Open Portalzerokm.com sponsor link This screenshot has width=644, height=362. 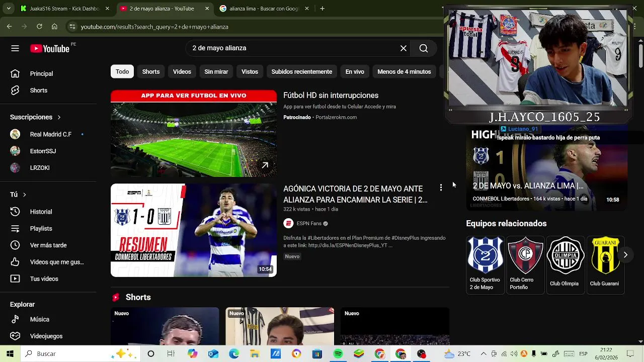[336, 117]
